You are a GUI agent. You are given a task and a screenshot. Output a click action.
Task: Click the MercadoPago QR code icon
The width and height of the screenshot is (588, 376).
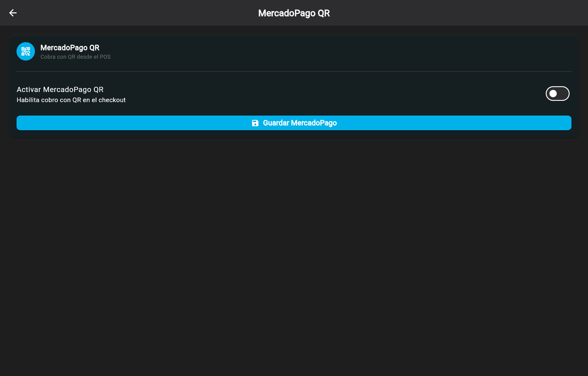coord(26,51)
